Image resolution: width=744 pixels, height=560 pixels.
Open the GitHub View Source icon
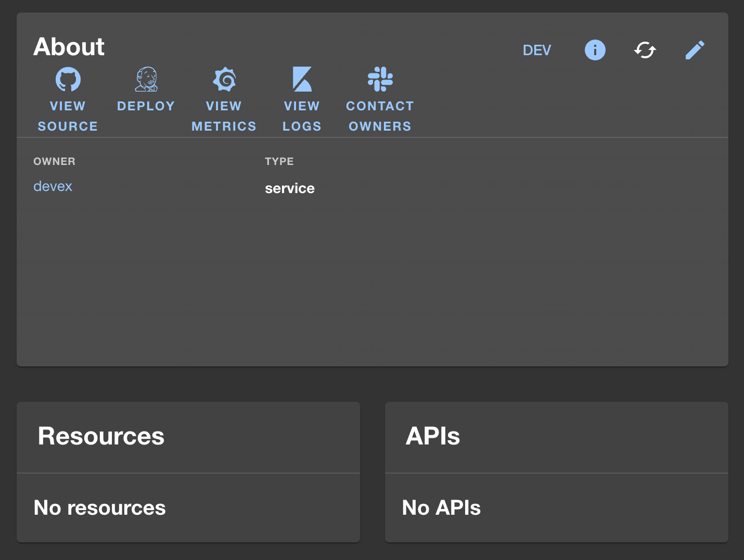coord(68,79)
